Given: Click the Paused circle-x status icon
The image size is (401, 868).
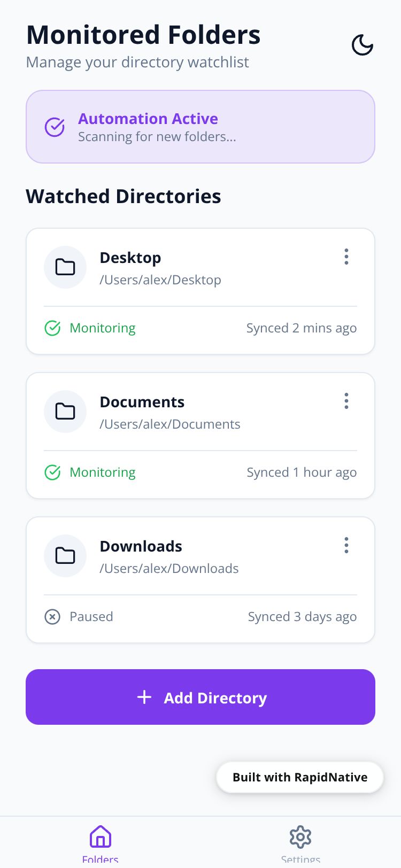Looking at the screenshot, I should pyautogui.click(x=52, y=617).
